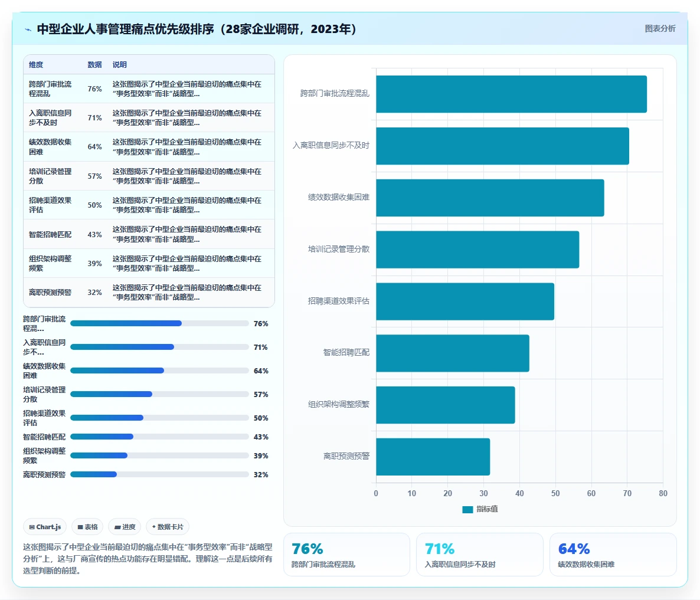Click the 76% progress bar for 跨部门审批流程
The height and width of the screenshot is (600, 700).
(x=159, y=323)
